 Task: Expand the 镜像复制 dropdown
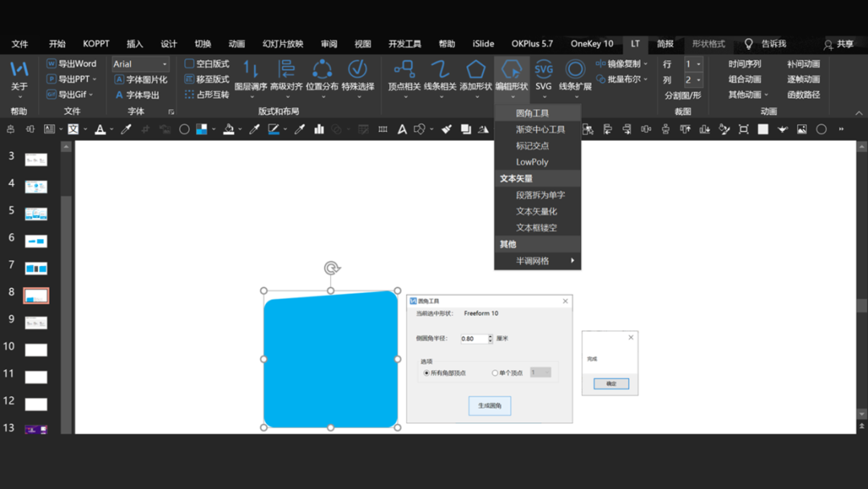click(645, 64)
